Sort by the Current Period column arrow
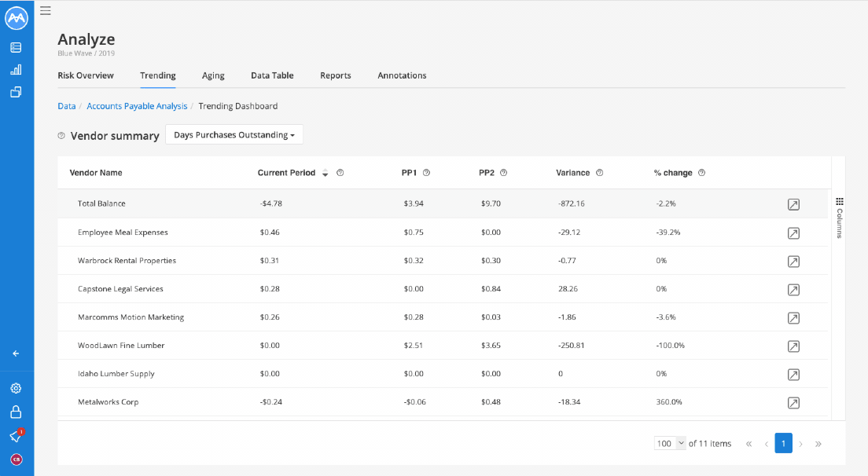 325,173
